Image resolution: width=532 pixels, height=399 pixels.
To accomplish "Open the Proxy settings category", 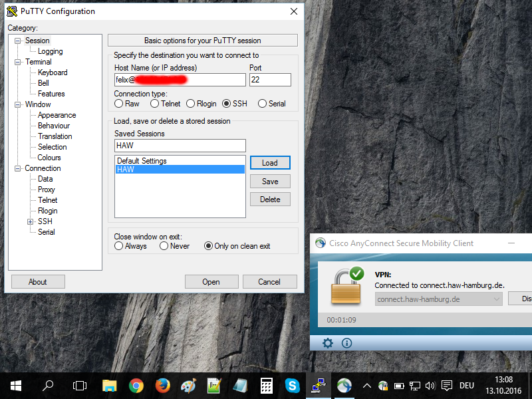I will click(46, 190).
